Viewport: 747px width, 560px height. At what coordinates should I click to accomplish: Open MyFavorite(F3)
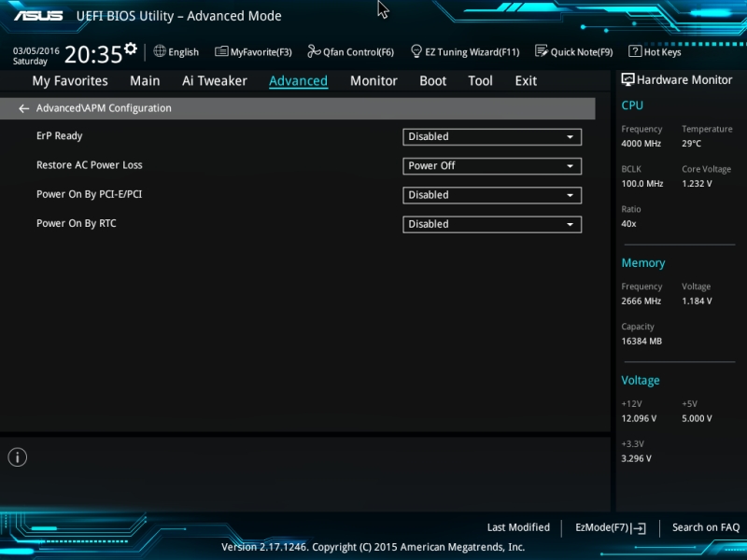(253, 52)
